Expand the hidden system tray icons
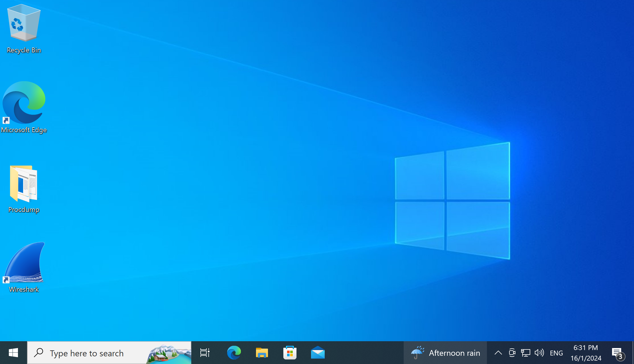The width and height of the screenshot is (634, 364). pos(498,353)
